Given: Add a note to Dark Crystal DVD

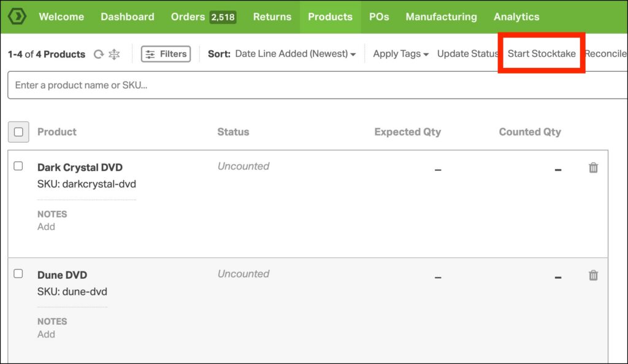Looking at the screenshot, I should tap(46, 227).
